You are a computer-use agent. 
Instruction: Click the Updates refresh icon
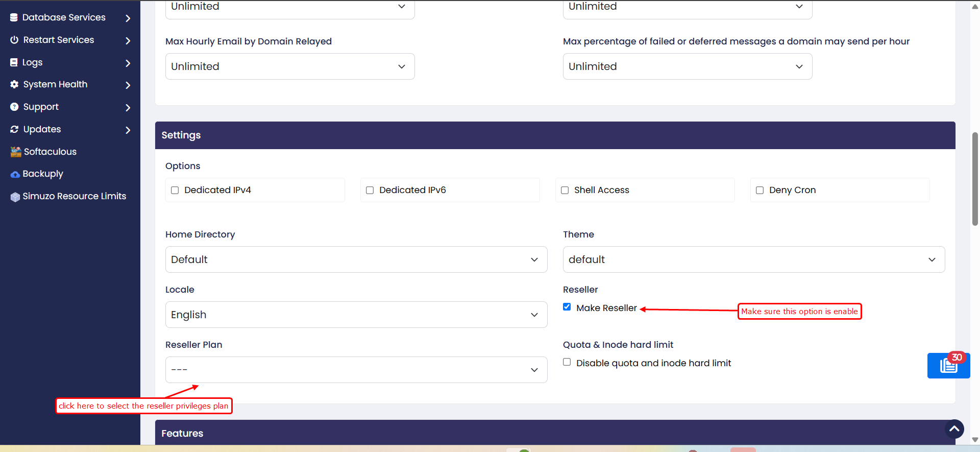(x=14, y=129)
